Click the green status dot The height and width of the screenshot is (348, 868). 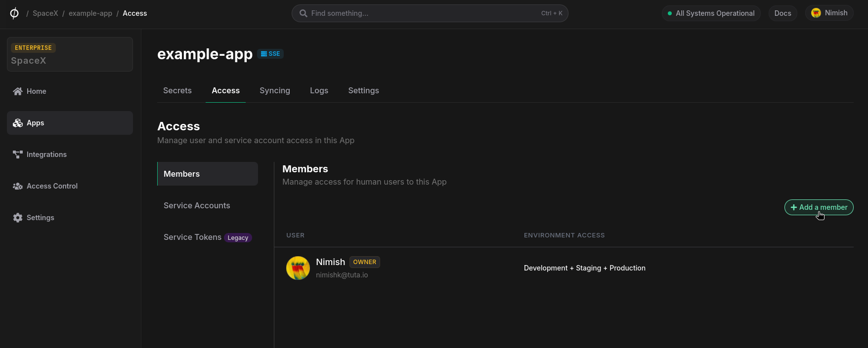(x=670, y=13)
